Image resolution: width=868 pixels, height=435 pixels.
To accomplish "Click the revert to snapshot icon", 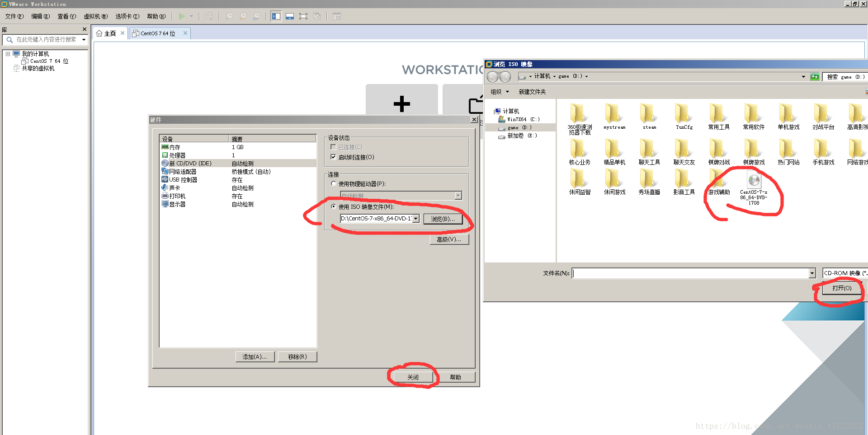I will coord(243,16).
